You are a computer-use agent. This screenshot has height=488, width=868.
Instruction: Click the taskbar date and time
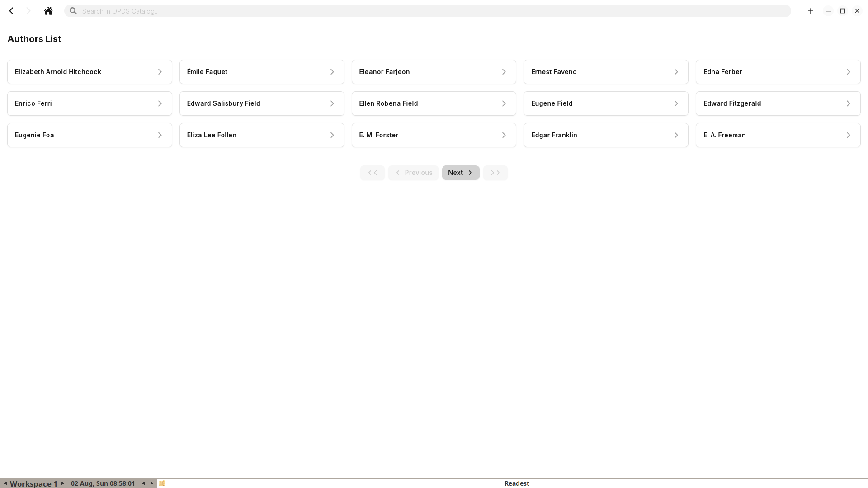[103, 483]
